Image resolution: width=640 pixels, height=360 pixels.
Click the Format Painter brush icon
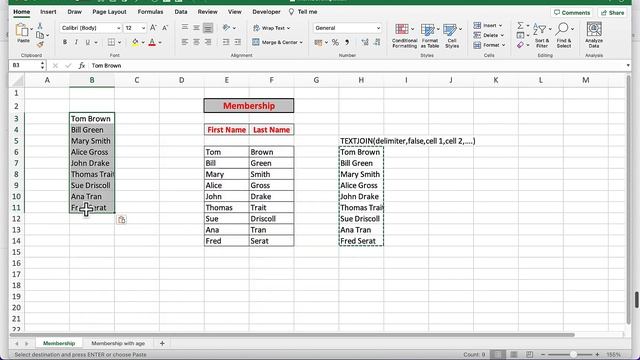coord(40,44)
